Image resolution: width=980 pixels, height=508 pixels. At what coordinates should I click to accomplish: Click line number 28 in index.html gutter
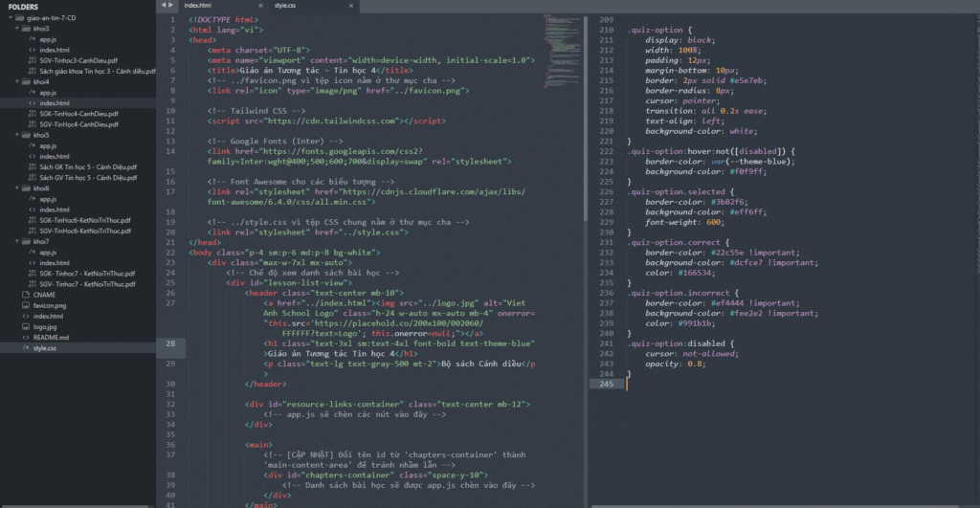pyautogui.click(x=170, y=343)
